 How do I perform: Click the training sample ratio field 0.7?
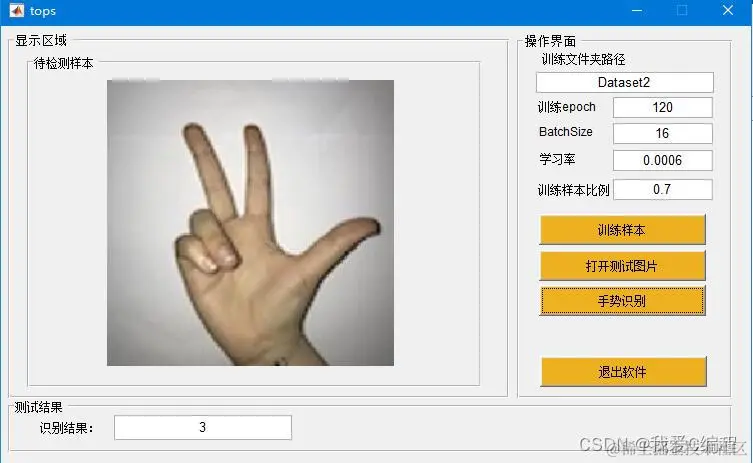tap(662, 189)
